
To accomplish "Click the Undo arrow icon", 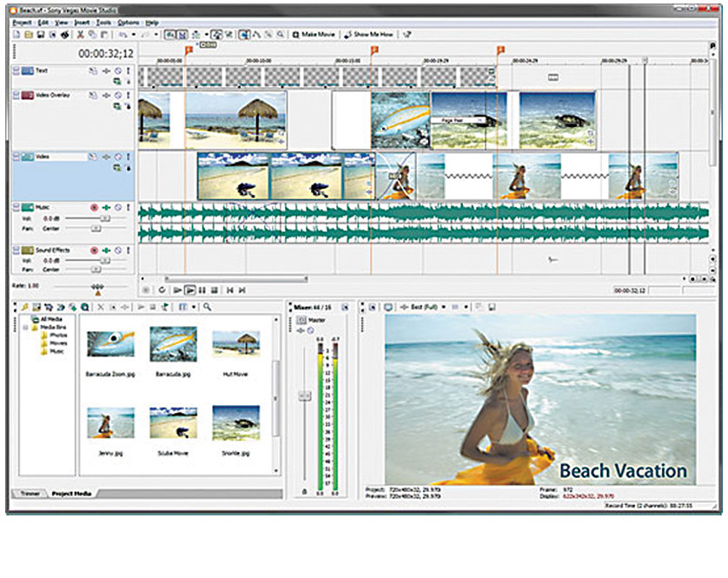I will pos(123,35).
